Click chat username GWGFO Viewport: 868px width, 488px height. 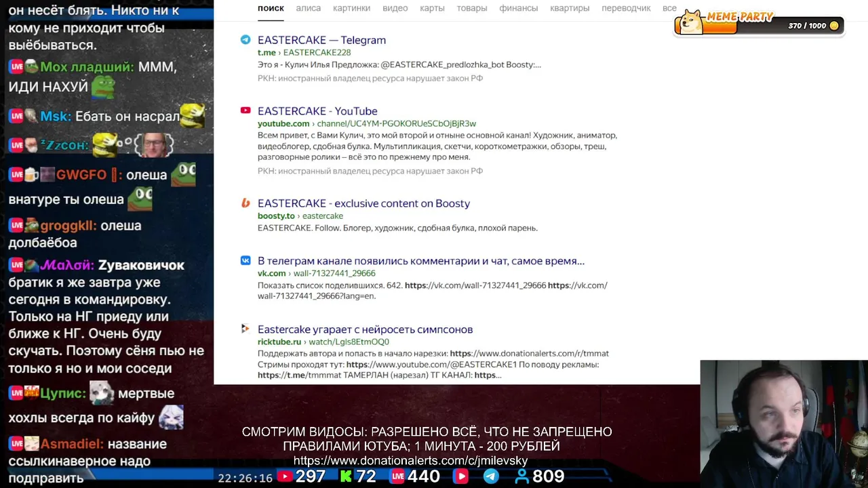click(81, 175)
